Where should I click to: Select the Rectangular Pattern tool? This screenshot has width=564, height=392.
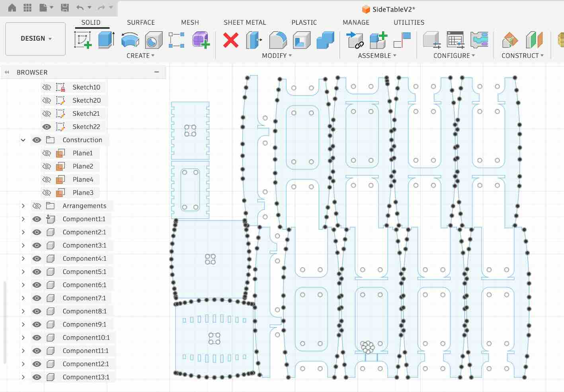(x=176, y=40)
